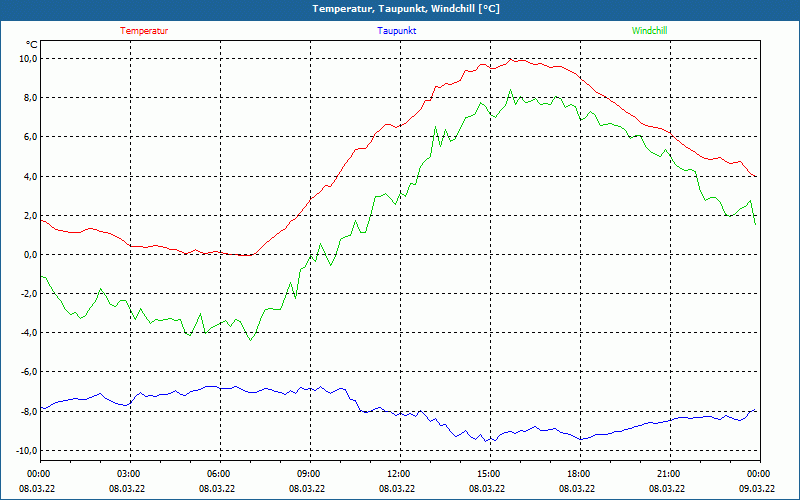Click the 08.03.22 date under 12:00
Screen dimensions: 800x500
397,488
